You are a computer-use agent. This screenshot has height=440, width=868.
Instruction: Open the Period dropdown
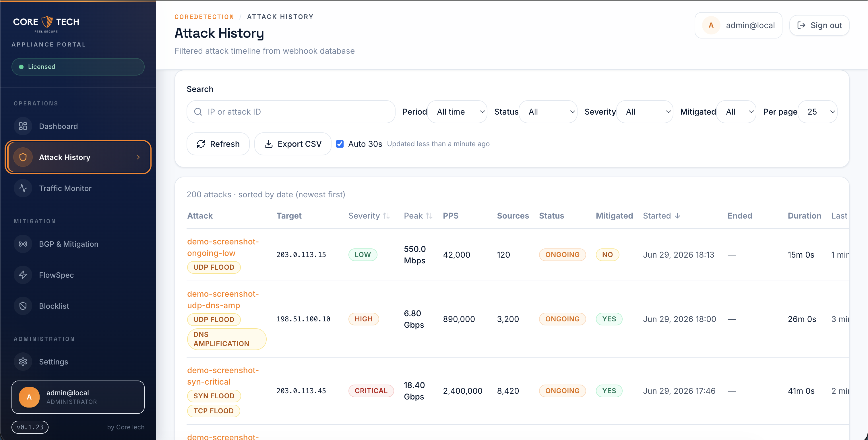coord(457,112)
